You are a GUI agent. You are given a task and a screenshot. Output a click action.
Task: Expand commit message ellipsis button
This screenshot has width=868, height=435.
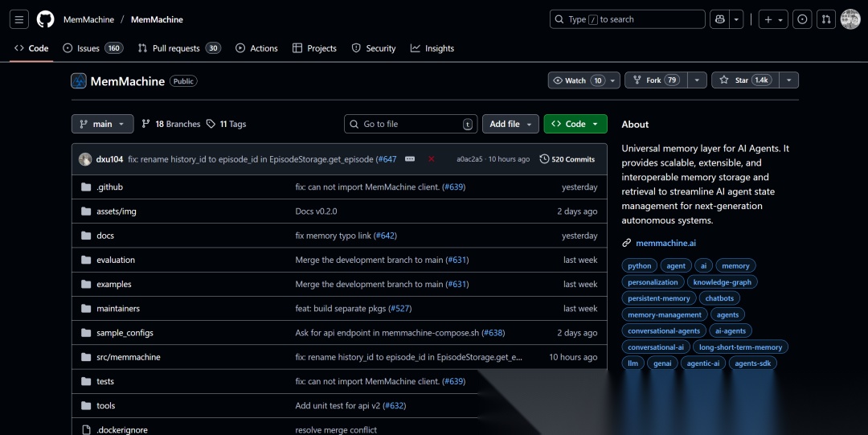410,159
